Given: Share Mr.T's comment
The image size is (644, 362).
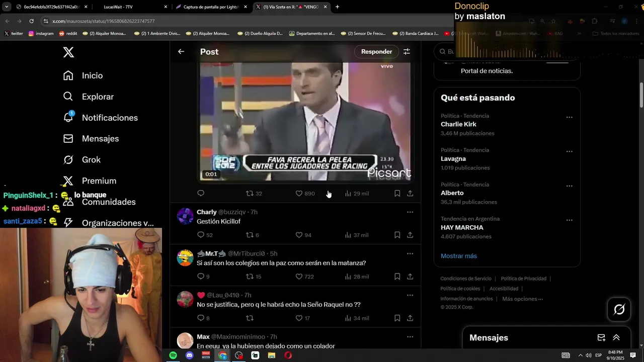Looking at the screenshot, I should 410,277.
